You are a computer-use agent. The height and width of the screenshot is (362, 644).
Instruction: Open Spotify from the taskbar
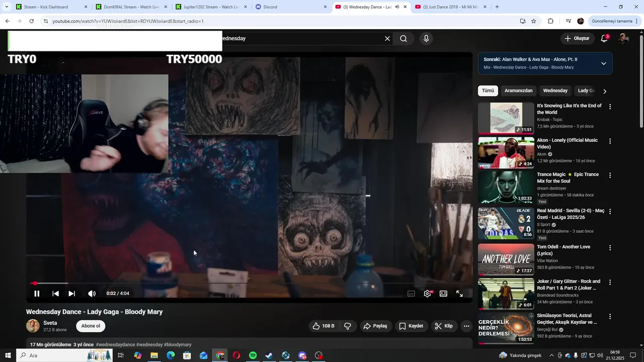pos(253,355)
